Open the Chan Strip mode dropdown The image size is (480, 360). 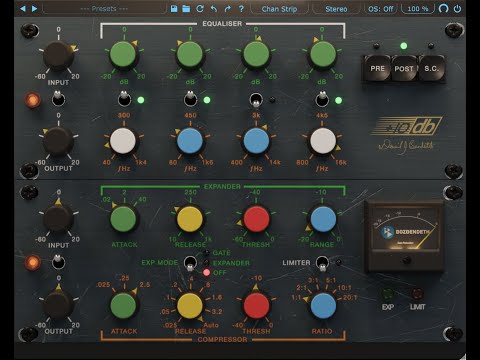click(279, 9)
